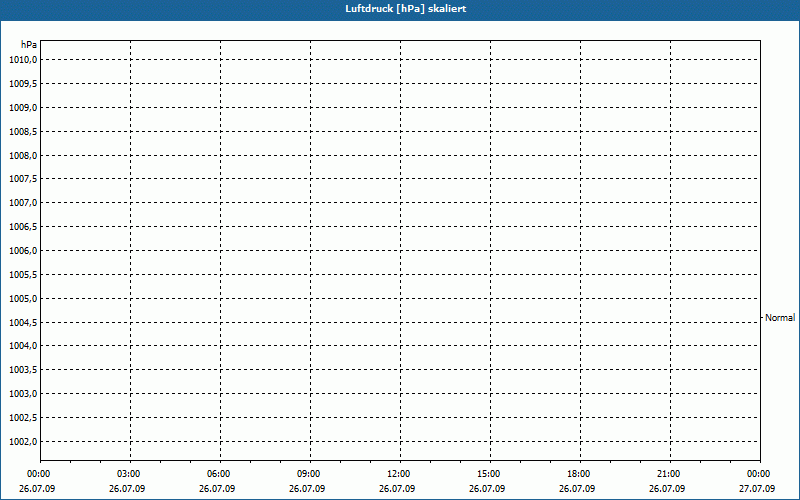Screen dimensions: 800x500
Task: Select the 1003,0 axis value
Action: pyautogui.click(x=23, y=393)
